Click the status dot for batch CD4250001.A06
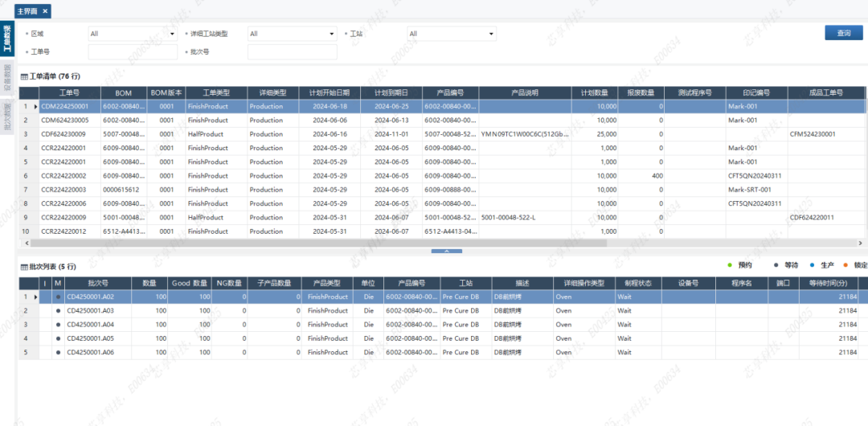868x426 pixels. [x=58, y=352]
